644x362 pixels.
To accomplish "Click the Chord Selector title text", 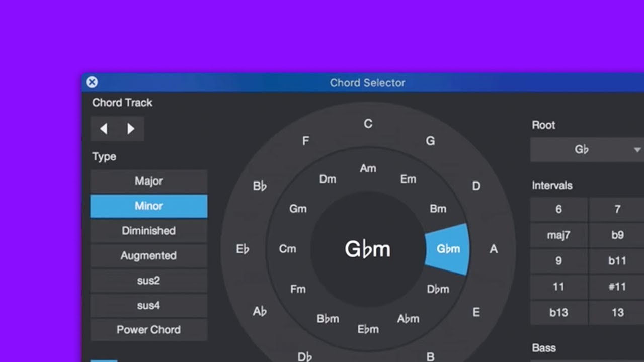I will (x=367, y=83).
